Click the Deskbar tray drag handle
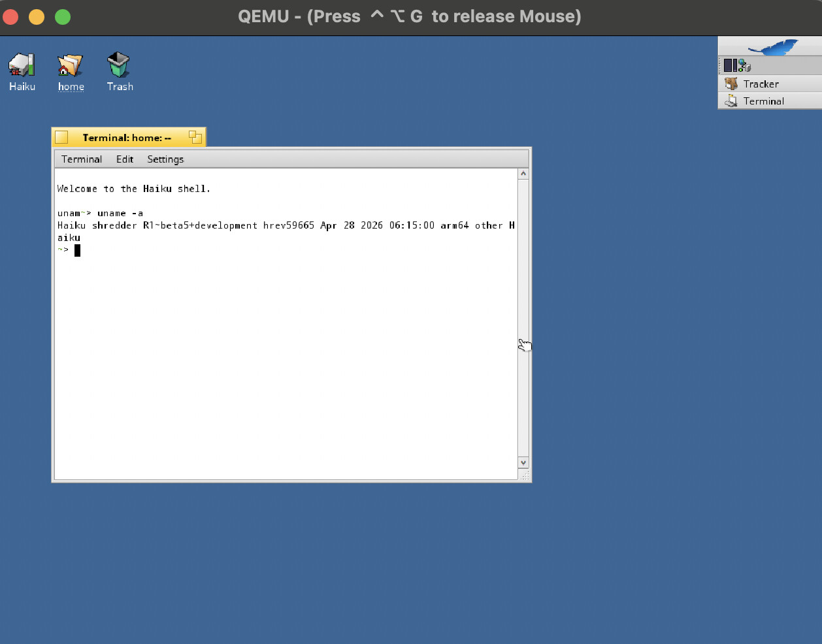This screenshot has width=822, height=644. pyautogui.click(x=720, y=65)
